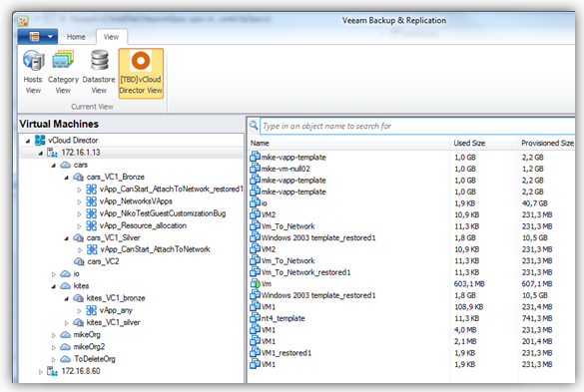Collapse the cars_VC1_Silver node
Image resolution: width=584 pixels, height=392 pixels.
(x=66, y=238)
